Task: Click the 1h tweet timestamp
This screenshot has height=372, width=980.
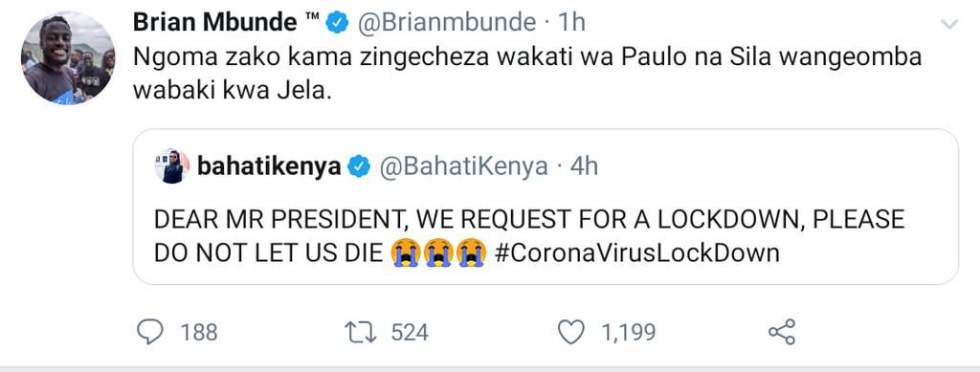Action: pyautogui.click(x=571, y=23)
